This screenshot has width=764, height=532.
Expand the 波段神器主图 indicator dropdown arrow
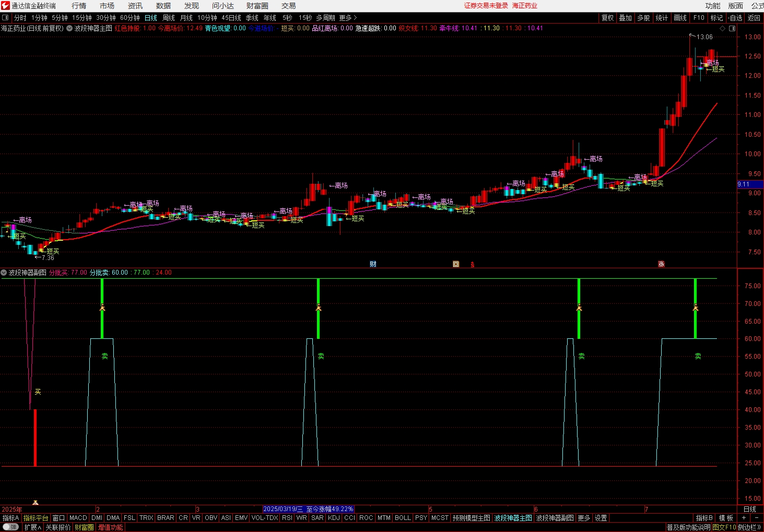coord(69,28)
